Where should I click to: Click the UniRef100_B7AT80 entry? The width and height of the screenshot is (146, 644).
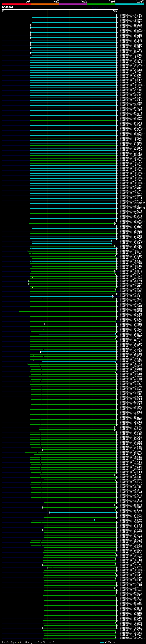pyautogui.click(x=131, y=615)
